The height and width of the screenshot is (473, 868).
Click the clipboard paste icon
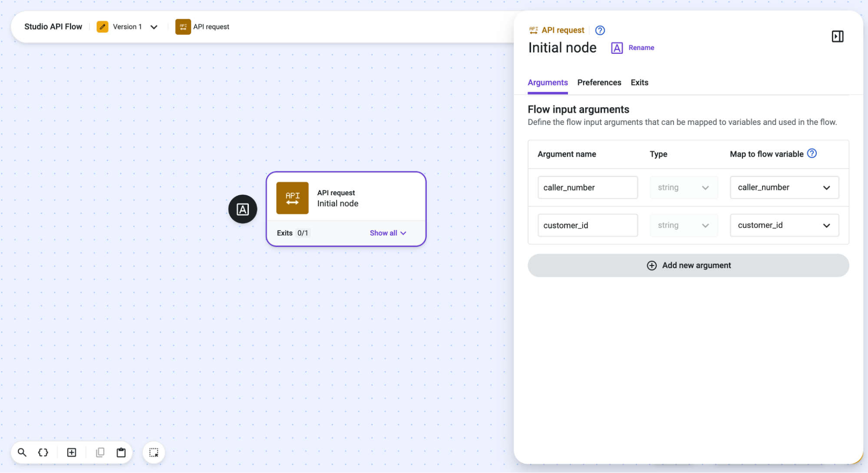121,453
